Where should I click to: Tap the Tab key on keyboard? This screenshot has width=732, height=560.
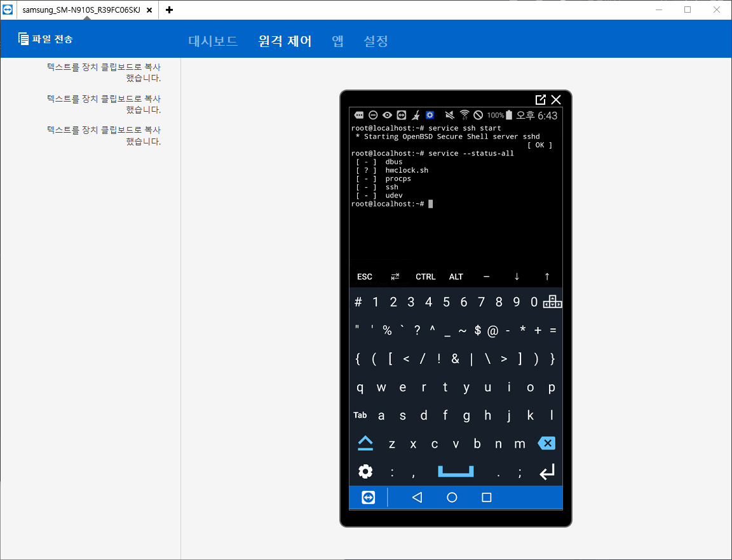[360, 415]
